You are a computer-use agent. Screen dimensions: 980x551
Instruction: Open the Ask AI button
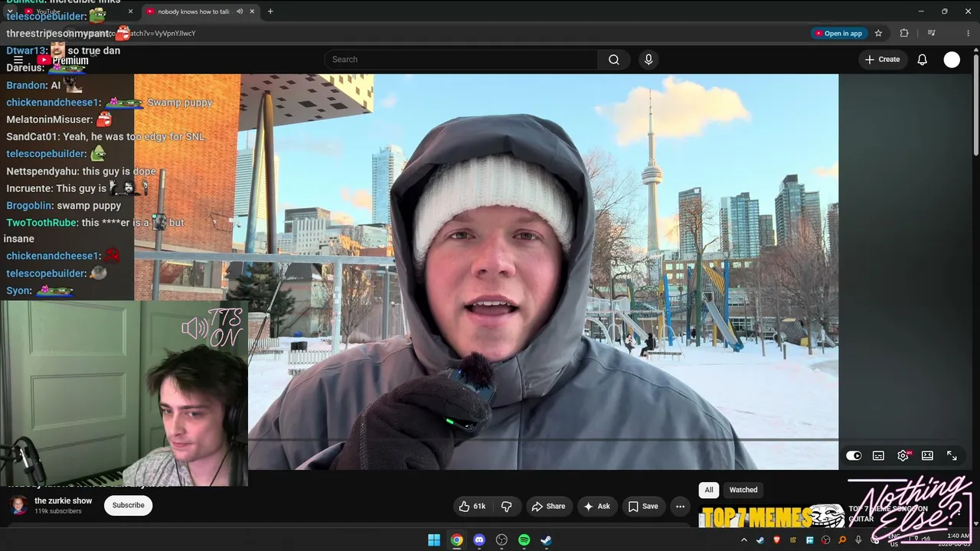pyautogui.click(x=596, y=506)
